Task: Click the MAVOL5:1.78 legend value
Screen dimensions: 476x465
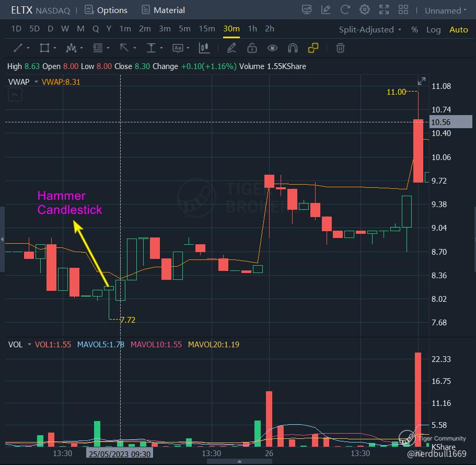Action: tap(101, 345)
